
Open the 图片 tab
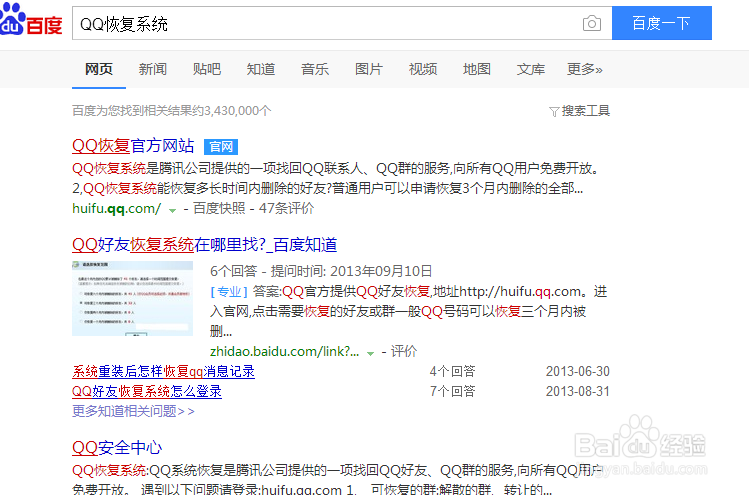click(x=369, y=69)
